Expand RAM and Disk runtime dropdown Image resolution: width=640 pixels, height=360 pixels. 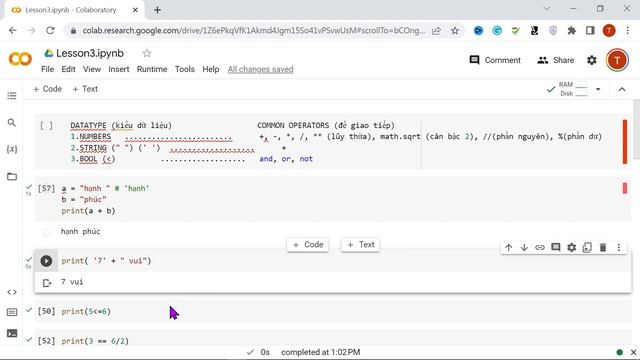598,89
